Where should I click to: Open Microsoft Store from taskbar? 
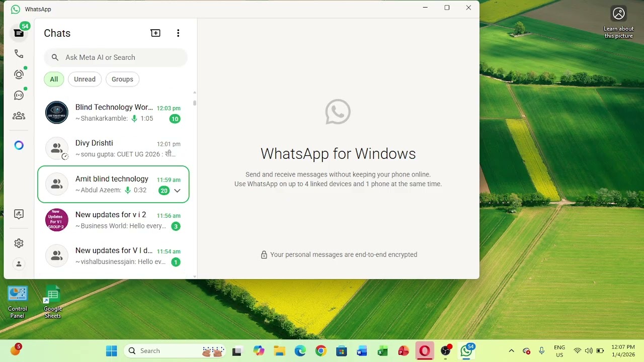342,351
